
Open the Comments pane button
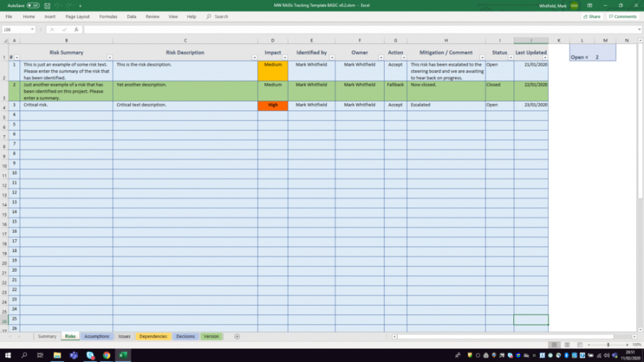[622, 17]
